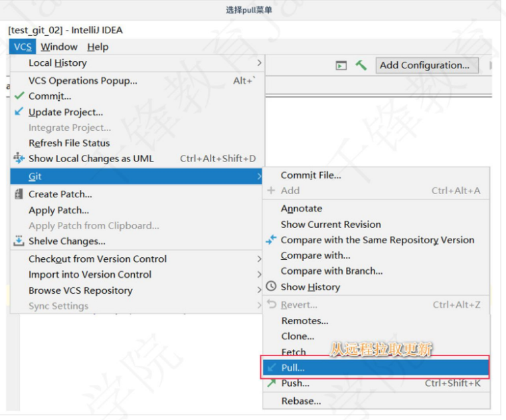506x420 pixels.
Task: Click the green Commit checkmark icon
Action: point(19,96)
